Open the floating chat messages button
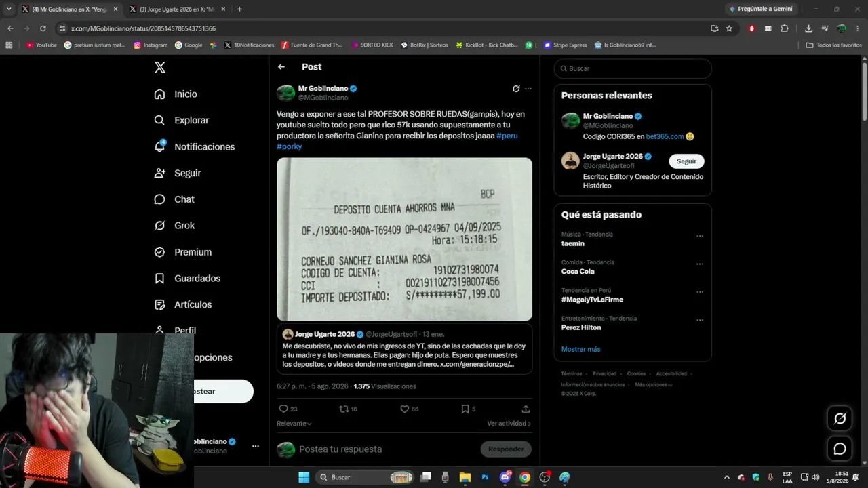The width and height of the screenshot is (868, 488). click(x=840, y=449)
